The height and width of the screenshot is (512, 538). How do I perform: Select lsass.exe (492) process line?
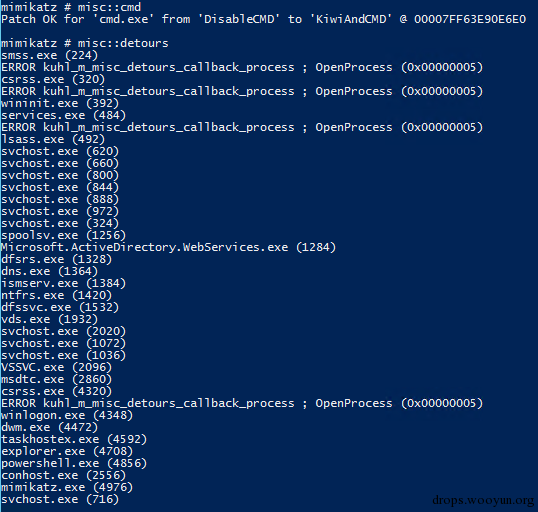(53, 139)
